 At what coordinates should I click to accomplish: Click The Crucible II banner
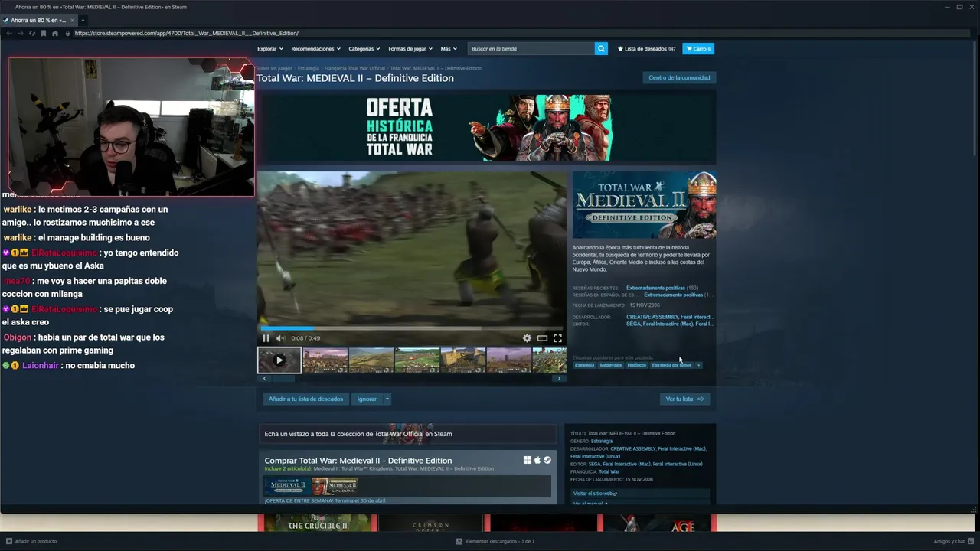pos(317,523)
